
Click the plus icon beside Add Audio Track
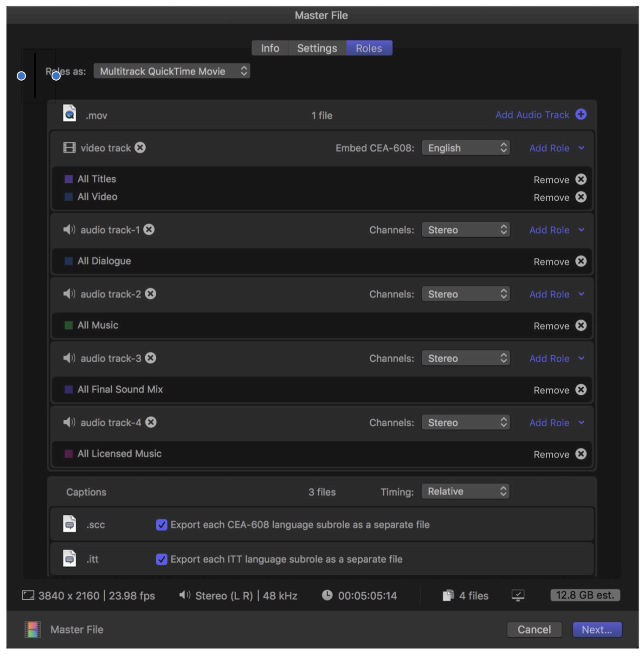coord(581,115)
